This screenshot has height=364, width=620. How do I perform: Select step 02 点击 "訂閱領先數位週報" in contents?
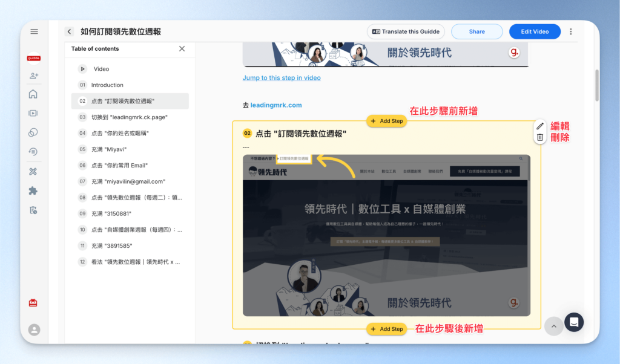click(130, 101)
